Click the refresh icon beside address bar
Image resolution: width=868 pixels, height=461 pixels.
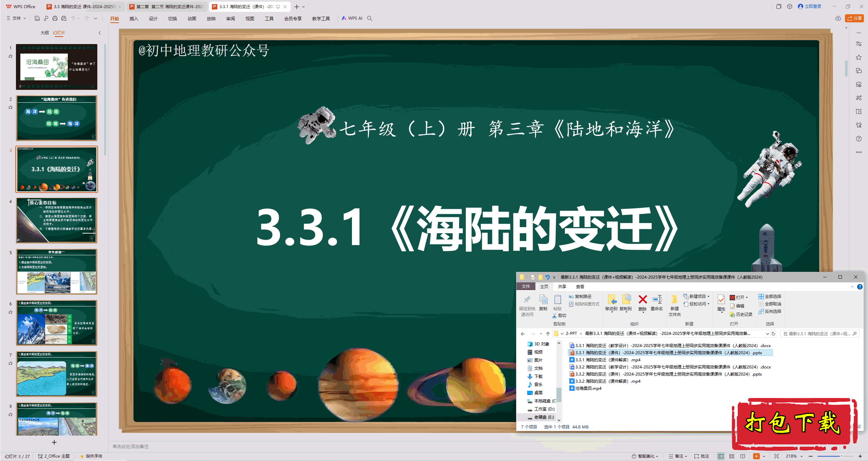click(773, 334)
